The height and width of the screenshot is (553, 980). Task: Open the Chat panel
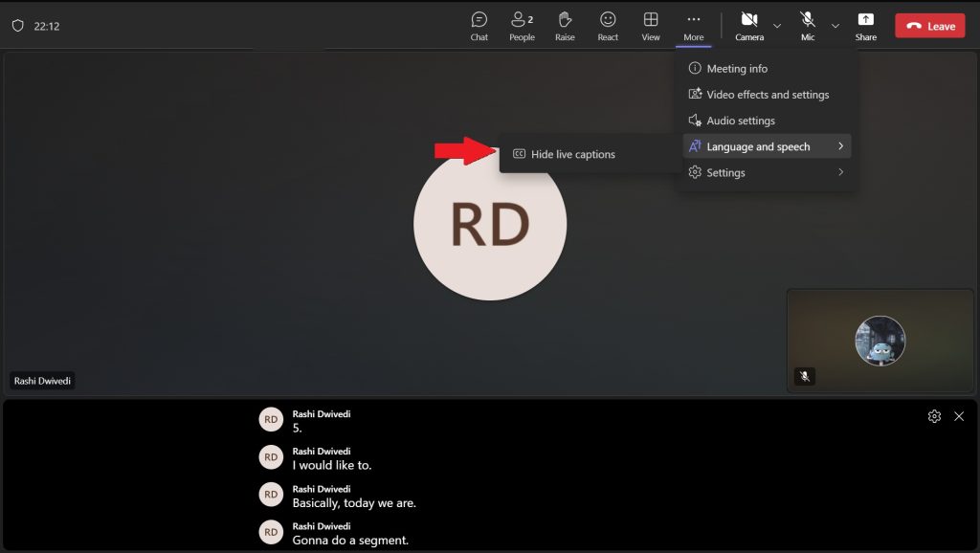tap(479, 26)
